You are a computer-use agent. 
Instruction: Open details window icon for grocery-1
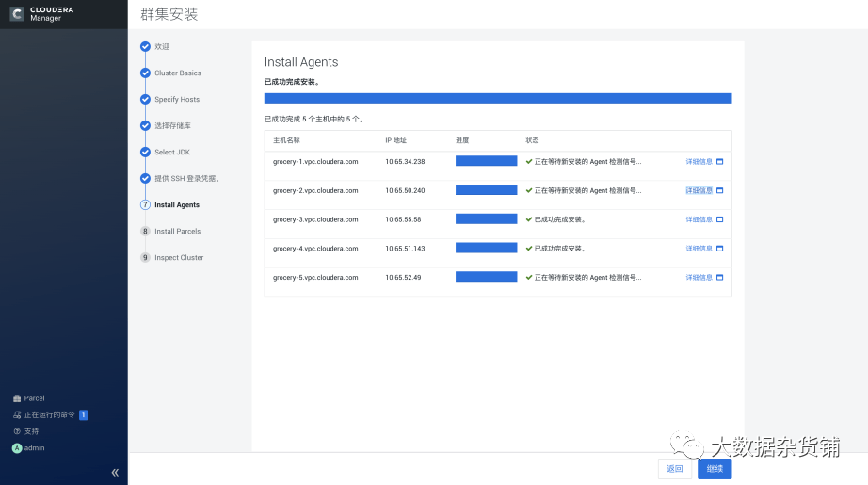point(719,162)
